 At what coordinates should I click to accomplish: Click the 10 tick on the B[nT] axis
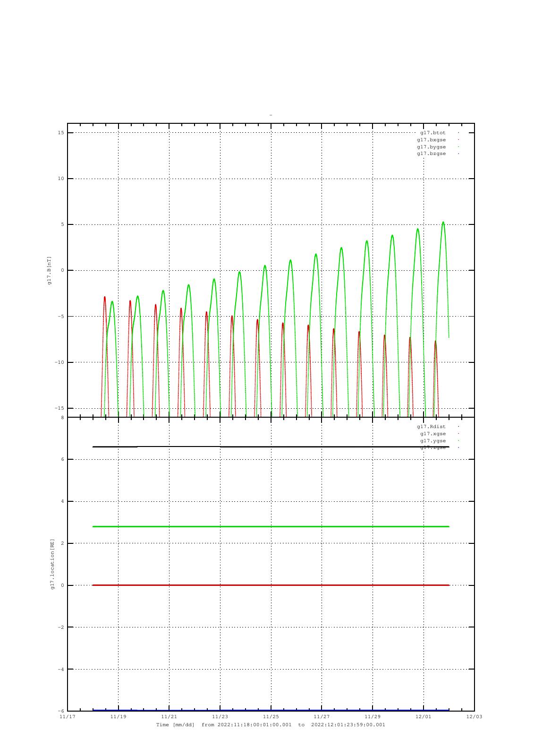(61, 179)
